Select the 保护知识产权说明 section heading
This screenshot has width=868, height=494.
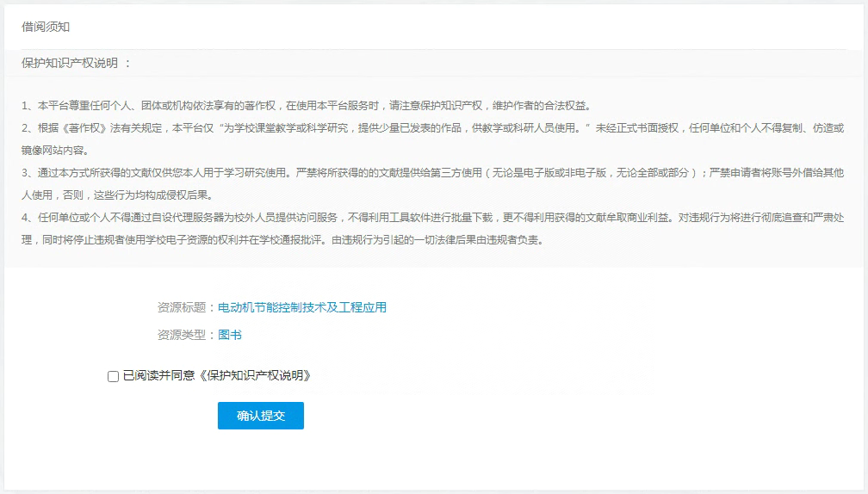click(x=71, y=63)
